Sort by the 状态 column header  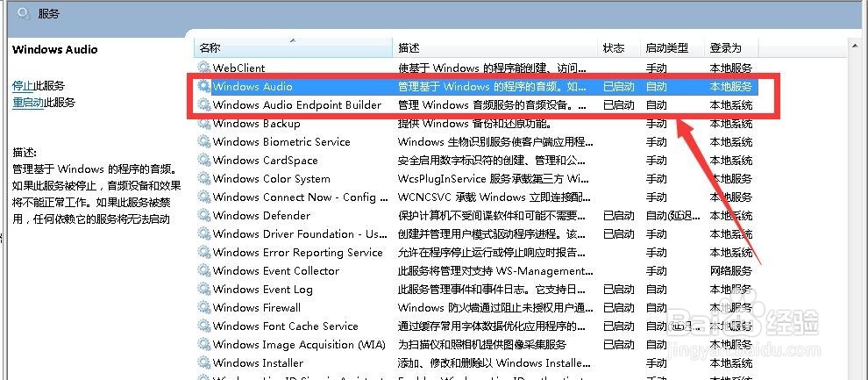[x=619, y=48]
